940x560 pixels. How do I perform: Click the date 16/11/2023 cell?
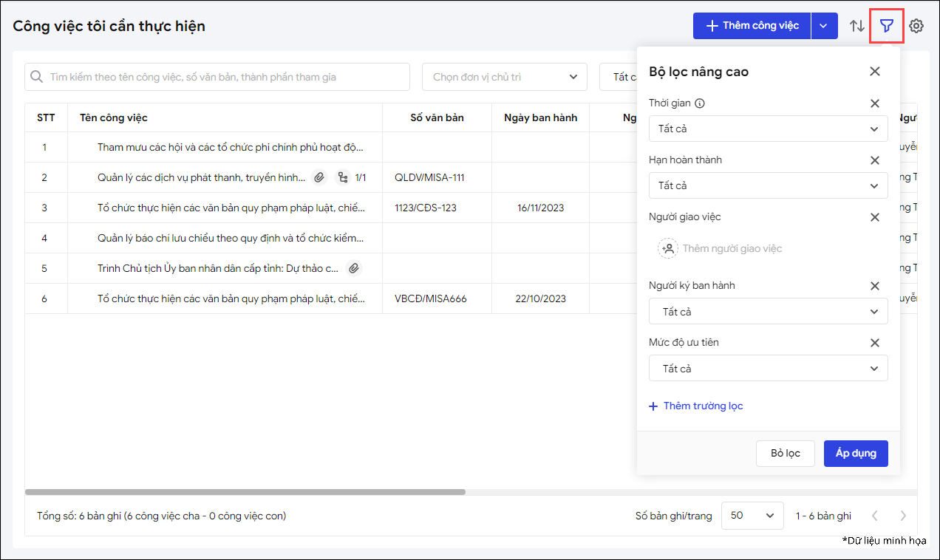(541, 208)
